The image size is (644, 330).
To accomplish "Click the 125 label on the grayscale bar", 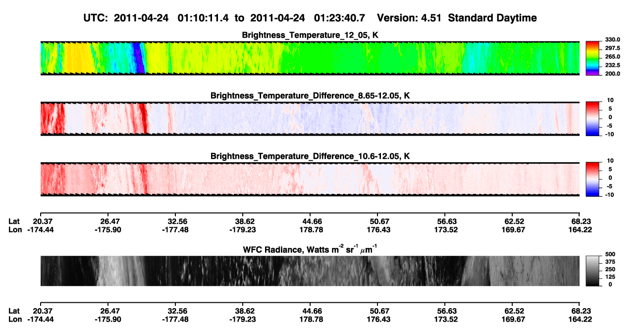I will 610,277.
